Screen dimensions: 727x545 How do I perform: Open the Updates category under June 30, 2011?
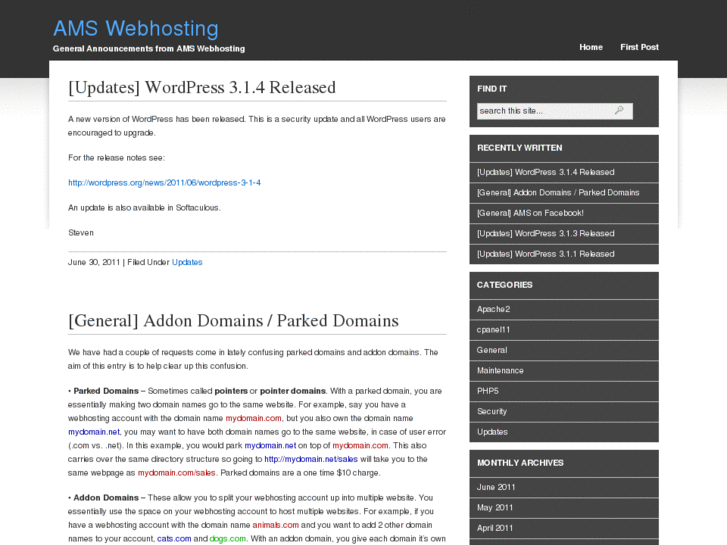187,262
